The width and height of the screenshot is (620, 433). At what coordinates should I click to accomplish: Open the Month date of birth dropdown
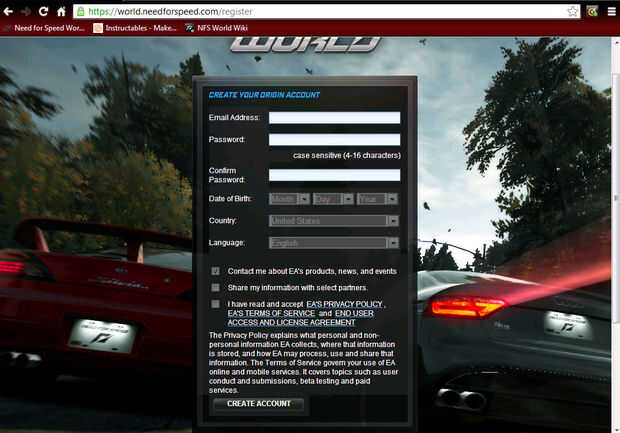coord(289,199)
